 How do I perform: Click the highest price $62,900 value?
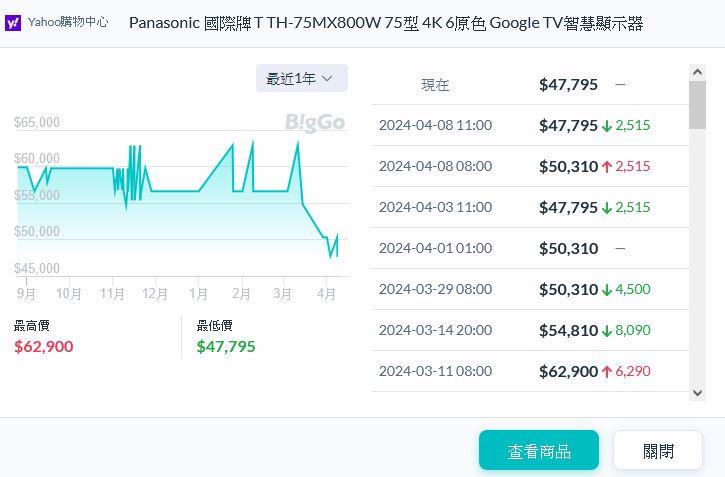(43, 347)
